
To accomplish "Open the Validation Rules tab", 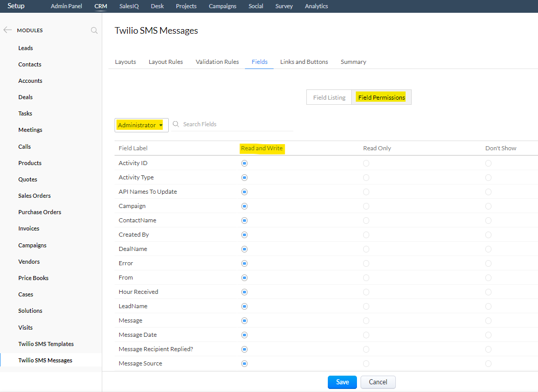I will click(x=217, y=62).
